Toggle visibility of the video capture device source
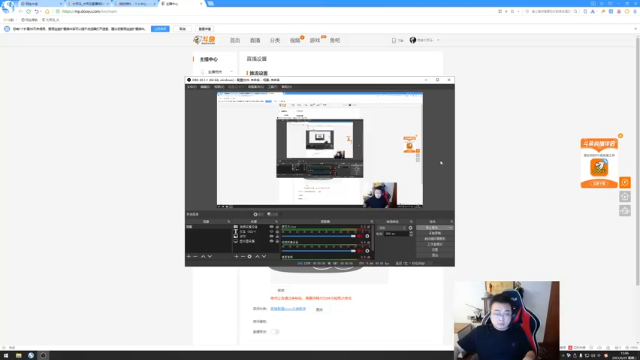 [x=271, y=227]
